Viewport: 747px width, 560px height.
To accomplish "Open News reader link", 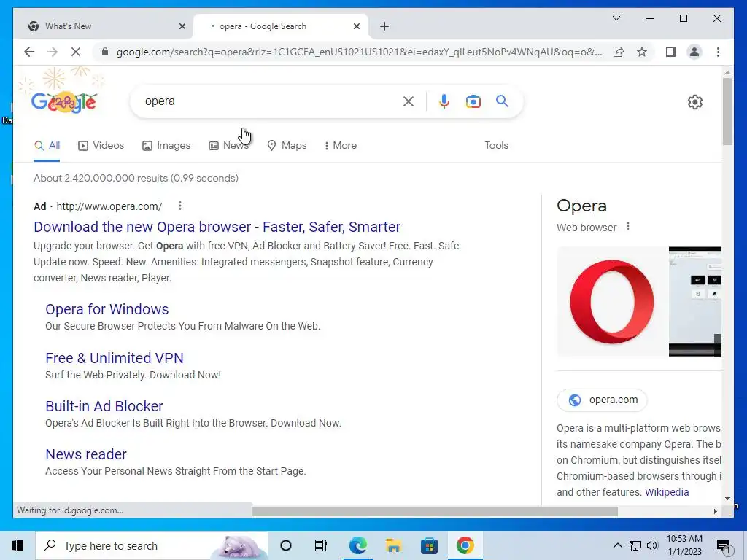I will (86, 454).
